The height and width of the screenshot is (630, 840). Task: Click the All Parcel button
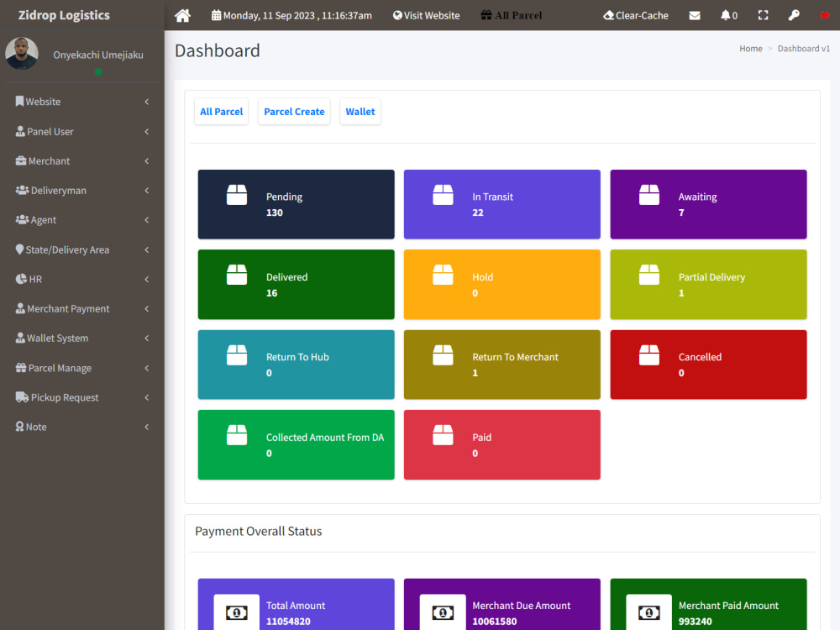pyautogui.click(x=221, y=112)
